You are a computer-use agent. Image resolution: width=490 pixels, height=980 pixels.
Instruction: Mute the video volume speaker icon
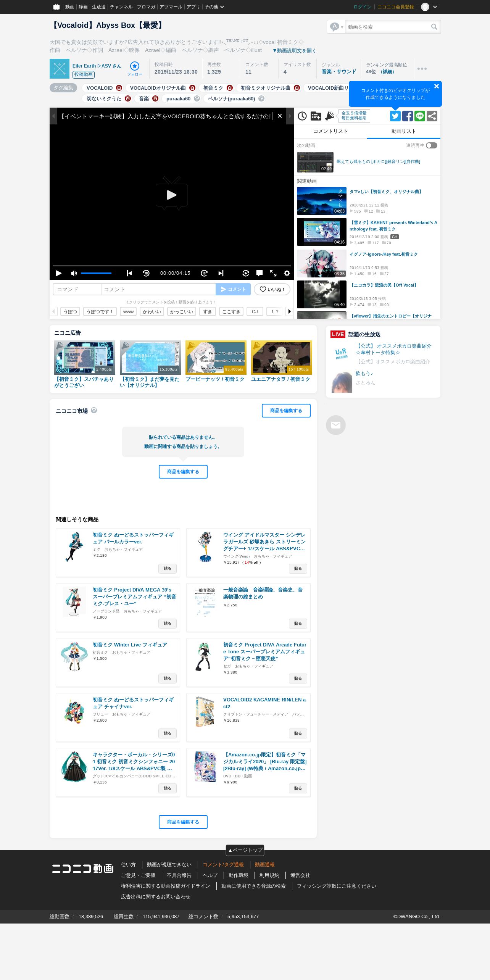coord(74,273)
